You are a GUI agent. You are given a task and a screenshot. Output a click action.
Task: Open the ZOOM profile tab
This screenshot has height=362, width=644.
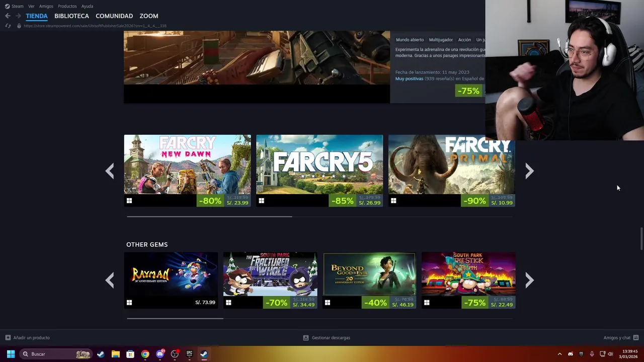149,16
